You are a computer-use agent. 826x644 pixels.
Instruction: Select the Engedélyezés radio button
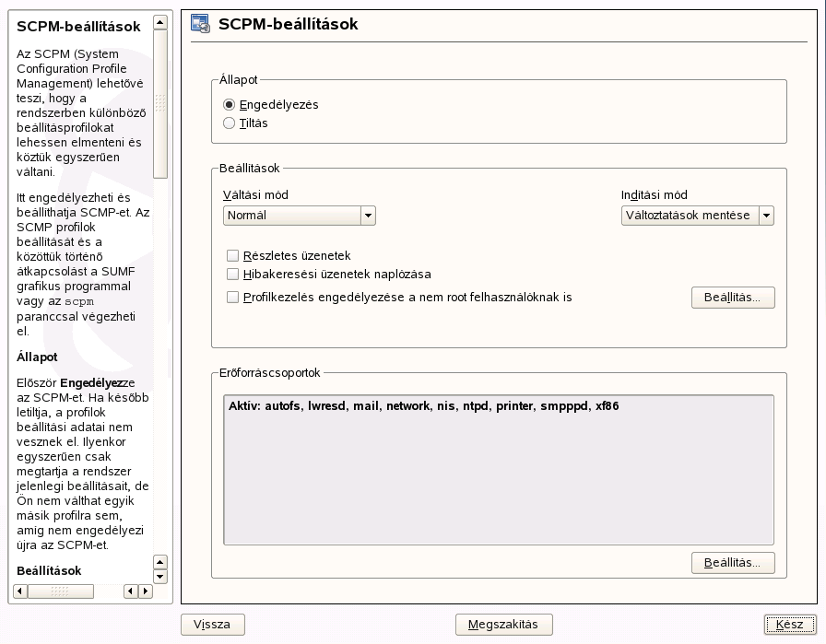tap(229, 105)
